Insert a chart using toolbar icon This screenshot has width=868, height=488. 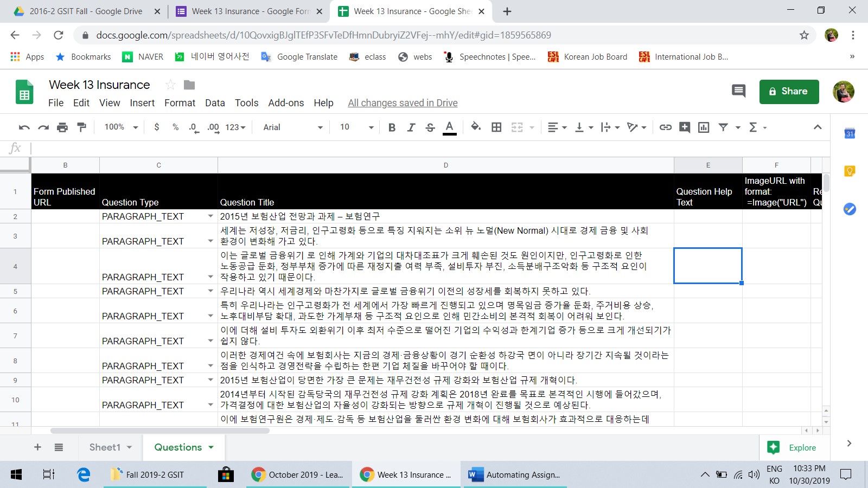tap(704, 127)
